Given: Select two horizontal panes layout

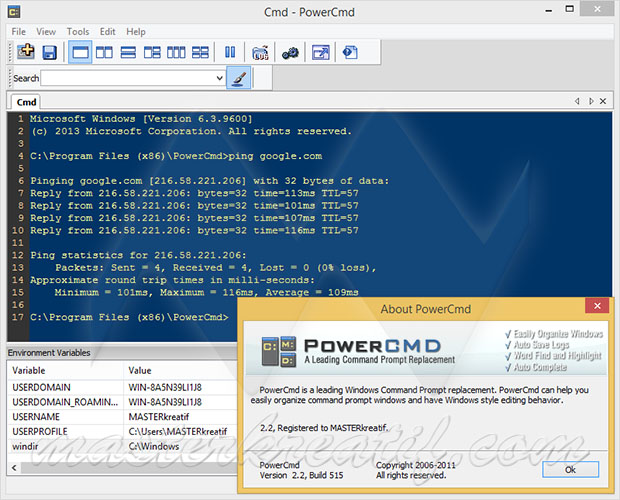Looking at the screenshot, I should [128, 52].
